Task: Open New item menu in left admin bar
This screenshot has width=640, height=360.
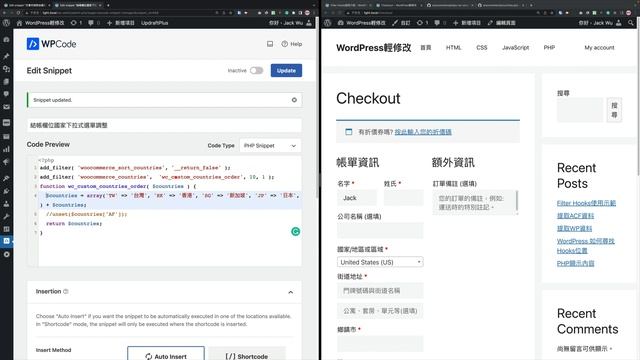Action: [120, 23]
